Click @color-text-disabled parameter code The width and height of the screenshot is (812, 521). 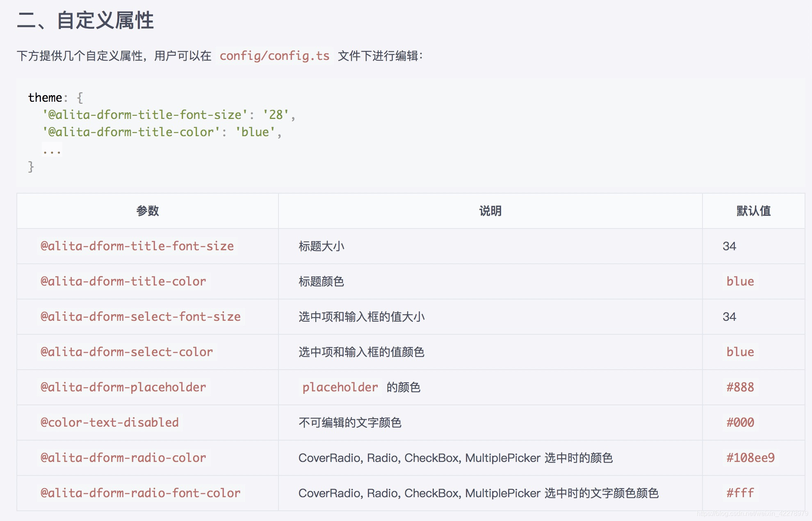109,423
